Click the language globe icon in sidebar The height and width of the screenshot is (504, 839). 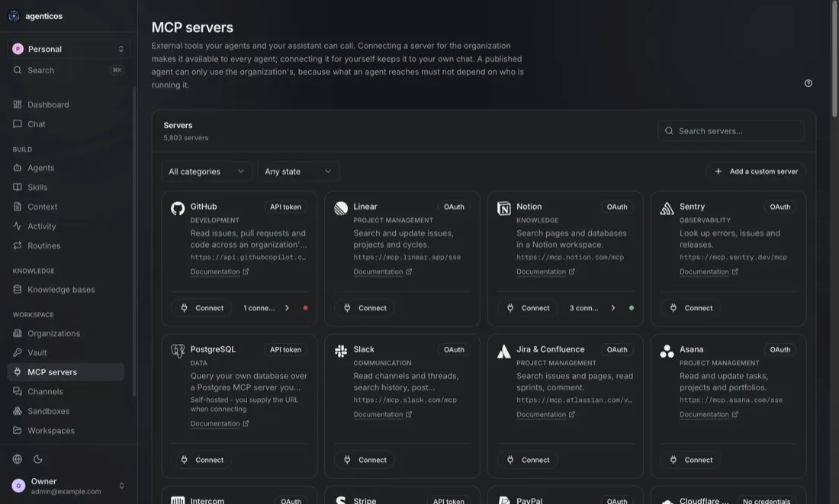[17, 458]
